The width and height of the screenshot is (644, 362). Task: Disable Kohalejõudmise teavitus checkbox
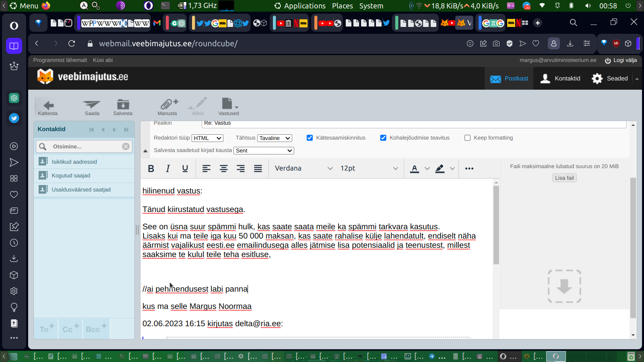[x=383, y=138]
